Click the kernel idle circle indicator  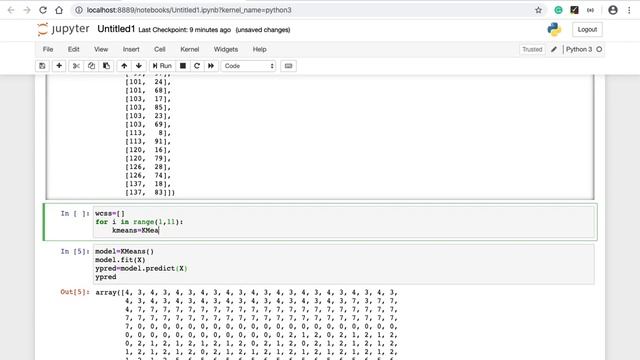click(599, 49)
